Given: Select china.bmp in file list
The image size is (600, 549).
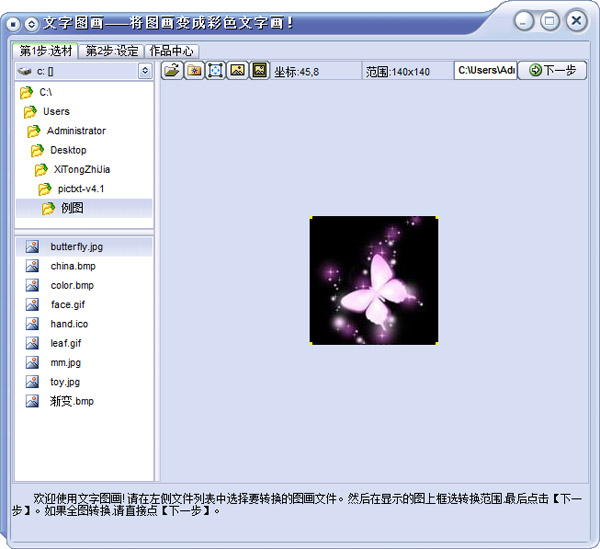Looking at the screenshot, I should pyautogui.click(x=84, y=266).
